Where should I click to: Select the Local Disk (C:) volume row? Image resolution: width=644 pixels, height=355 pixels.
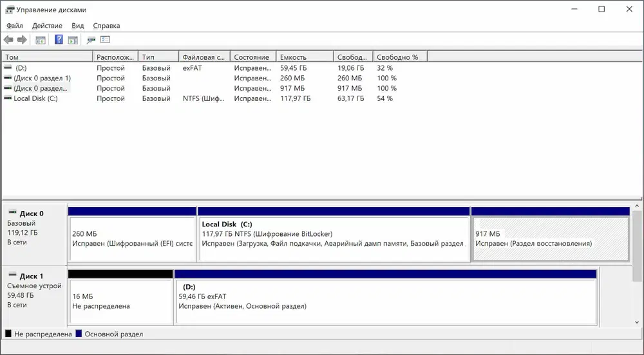pos(35,99)
